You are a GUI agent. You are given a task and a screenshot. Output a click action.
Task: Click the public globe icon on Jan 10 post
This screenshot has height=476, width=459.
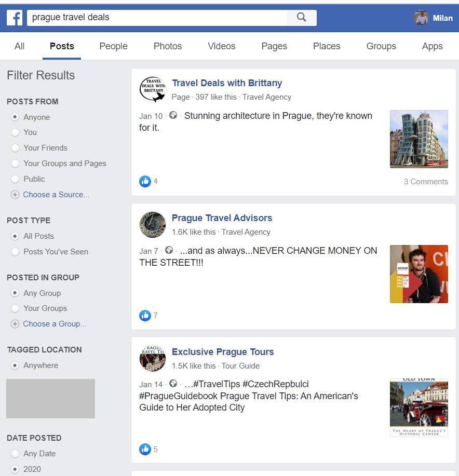click(x=173, y=115)
